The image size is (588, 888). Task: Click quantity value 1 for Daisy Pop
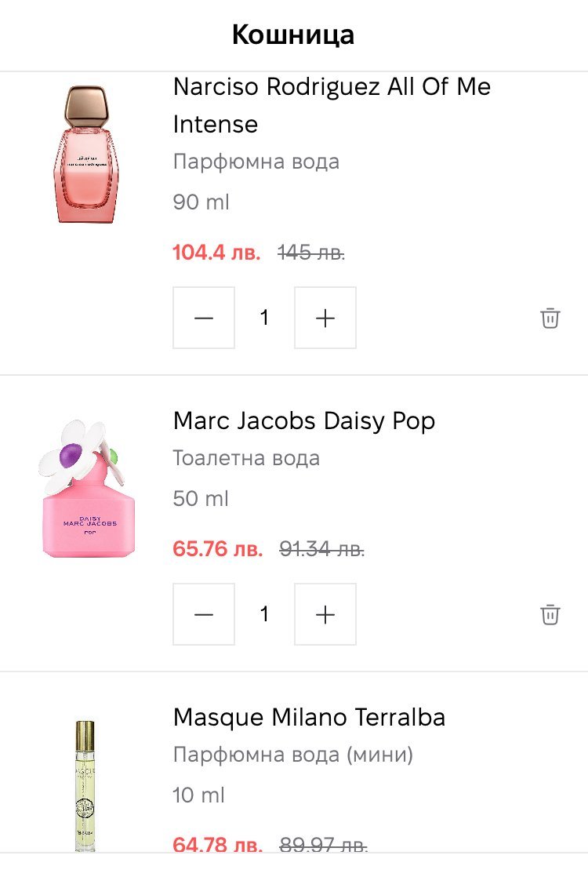point(264,614)
